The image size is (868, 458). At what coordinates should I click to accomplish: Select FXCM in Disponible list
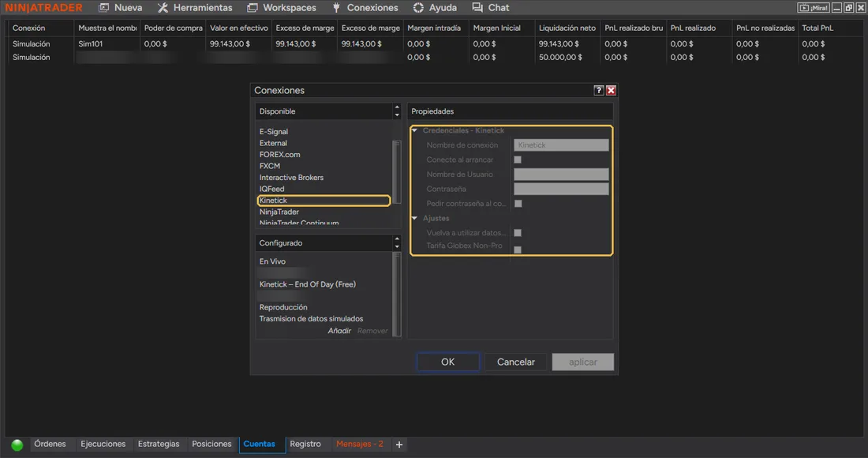point(270,166)
